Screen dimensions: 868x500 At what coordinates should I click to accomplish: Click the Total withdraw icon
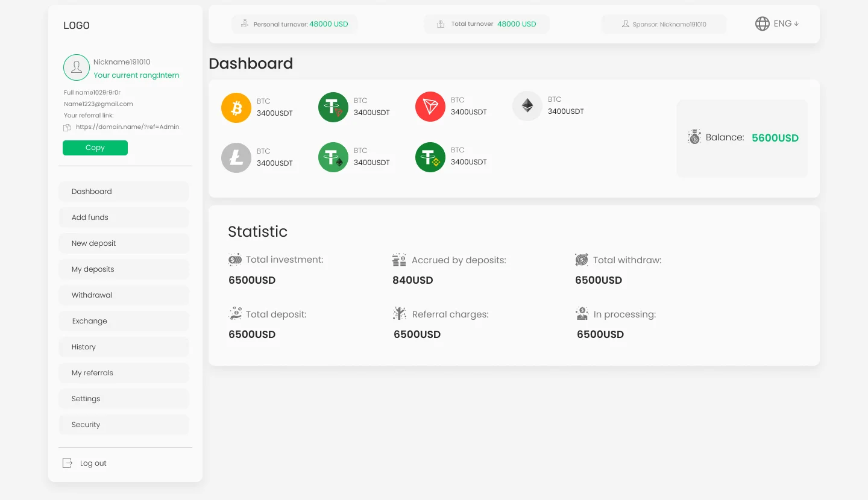click(x=582, y=260)
